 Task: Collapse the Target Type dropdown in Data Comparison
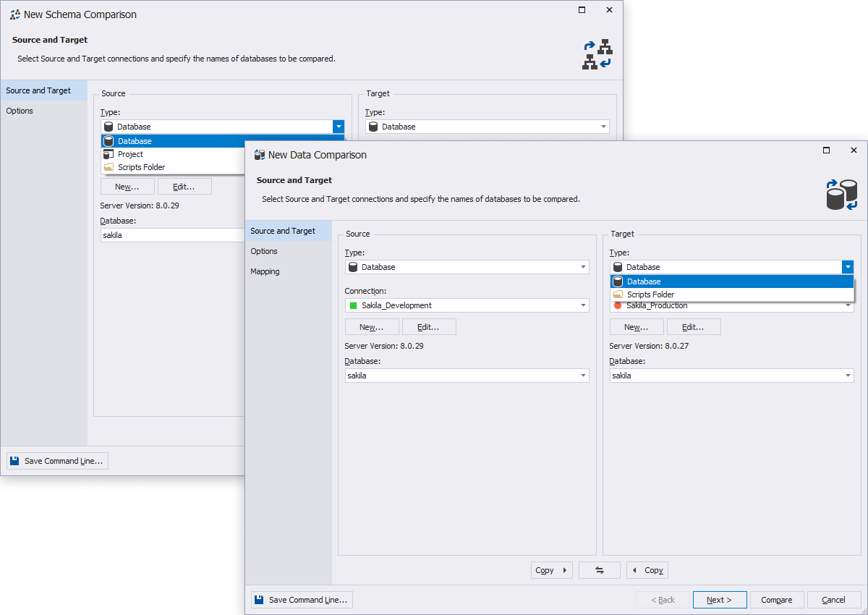(848, 267)
